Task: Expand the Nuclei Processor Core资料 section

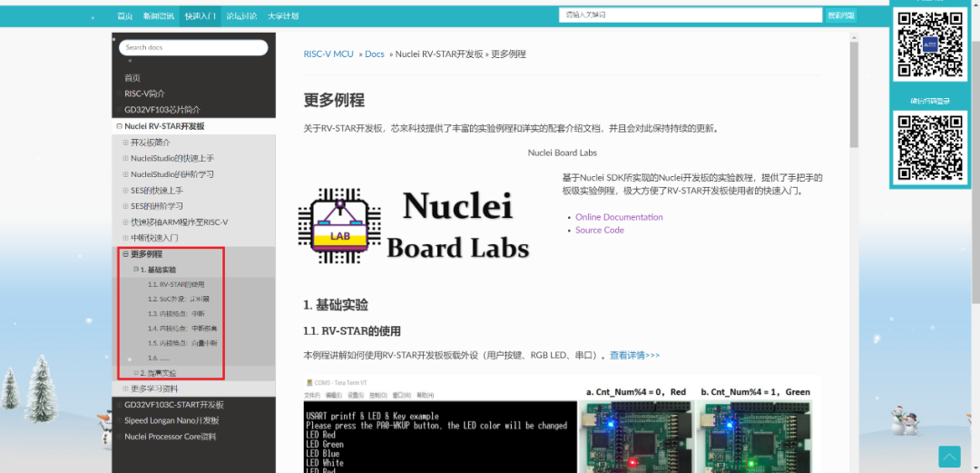Action: 120,437
